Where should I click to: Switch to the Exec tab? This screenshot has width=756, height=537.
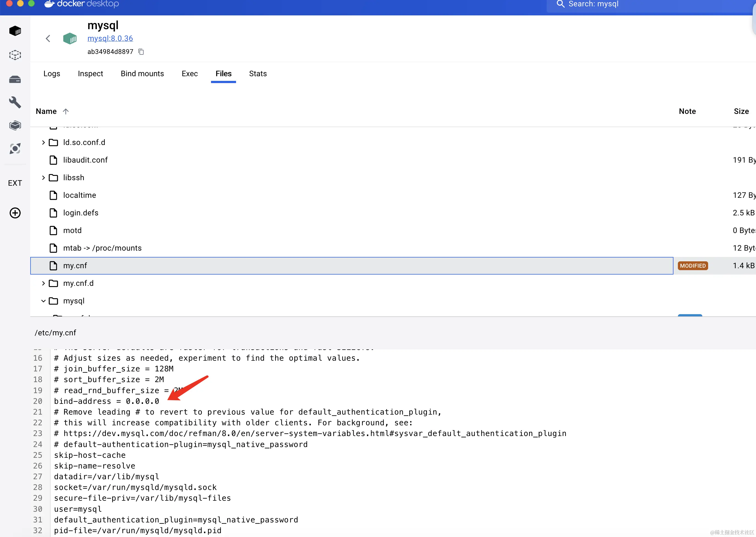pos(190,74)
